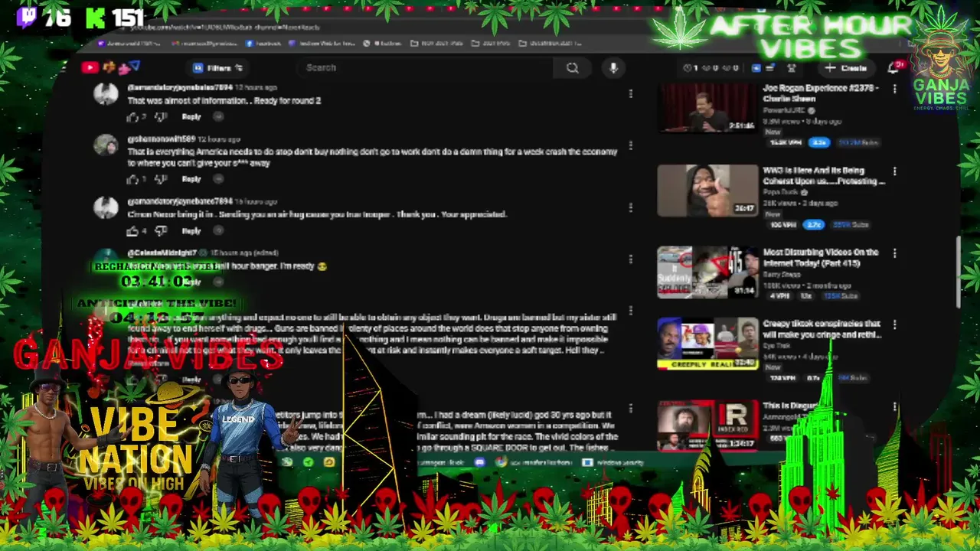Click the magnifier search button
980x551 pixels.
point(572,67)
